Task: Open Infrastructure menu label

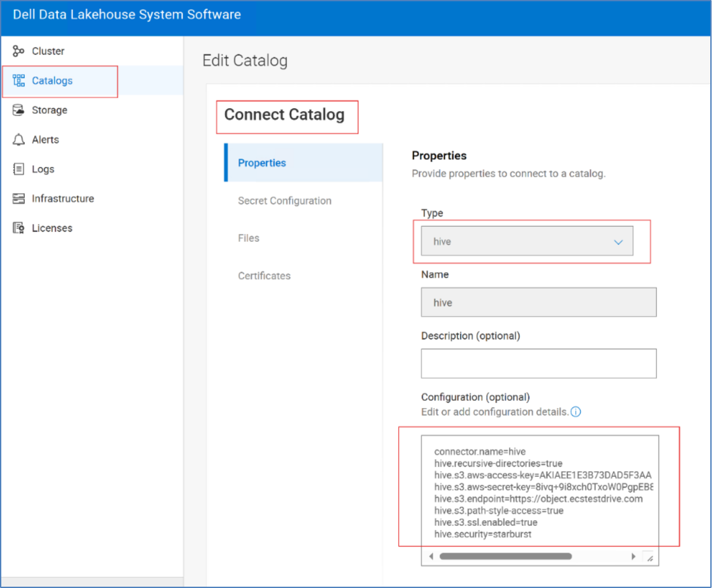Action: 63,198
